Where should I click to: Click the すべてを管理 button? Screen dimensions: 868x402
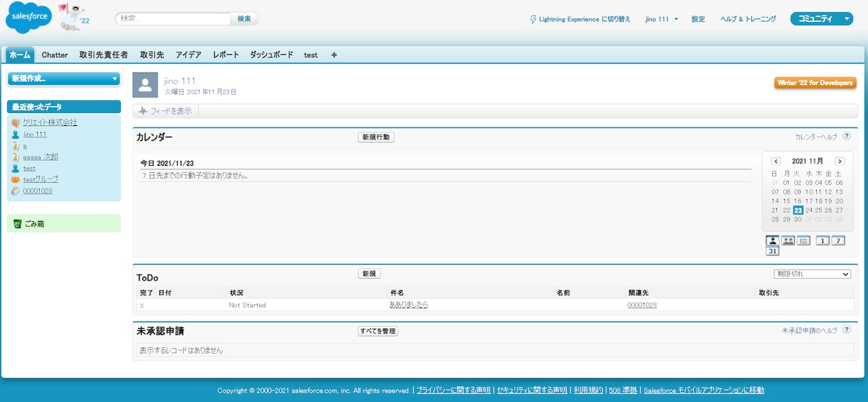coord(378,331)
